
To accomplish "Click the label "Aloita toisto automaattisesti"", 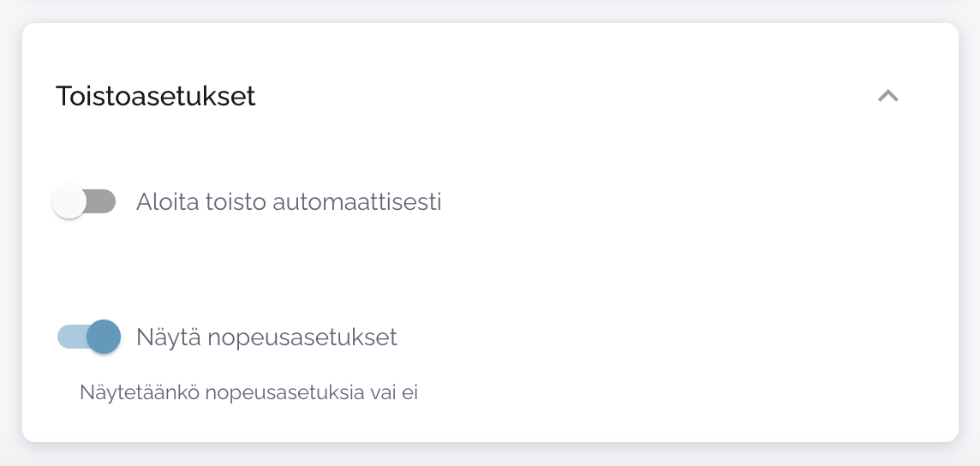I will [x=289, y=202].
